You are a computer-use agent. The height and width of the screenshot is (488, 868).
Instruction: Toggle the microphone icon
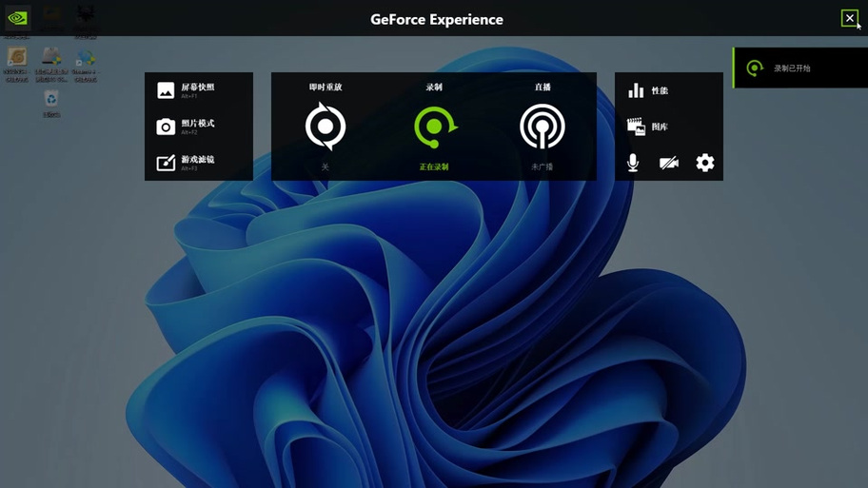633,163
